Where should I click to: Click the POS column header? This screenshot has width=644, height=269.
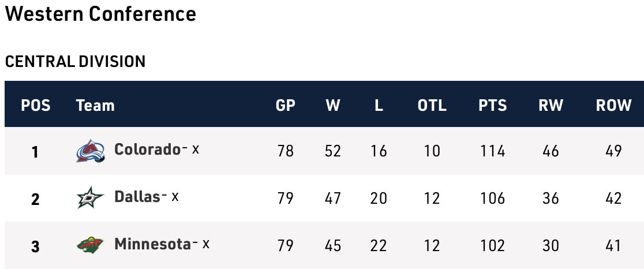[36, 106]
